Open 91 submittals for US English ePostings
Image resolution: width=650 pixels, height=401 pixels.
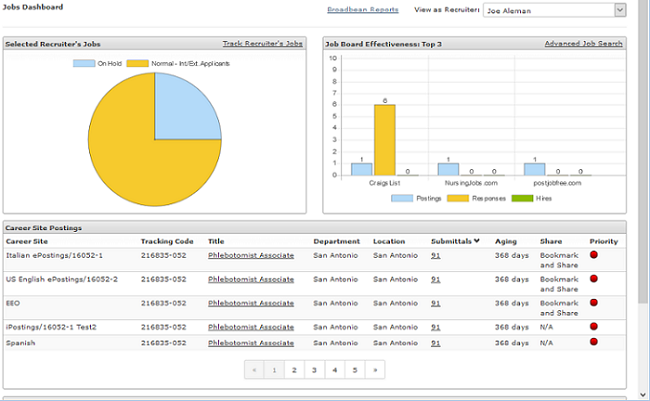click(x=436, y=279)
